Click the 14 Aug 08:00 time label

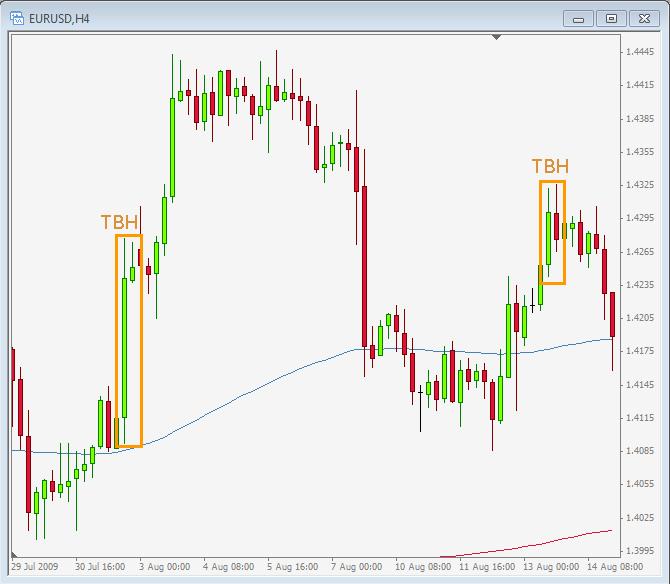point(615,566)
